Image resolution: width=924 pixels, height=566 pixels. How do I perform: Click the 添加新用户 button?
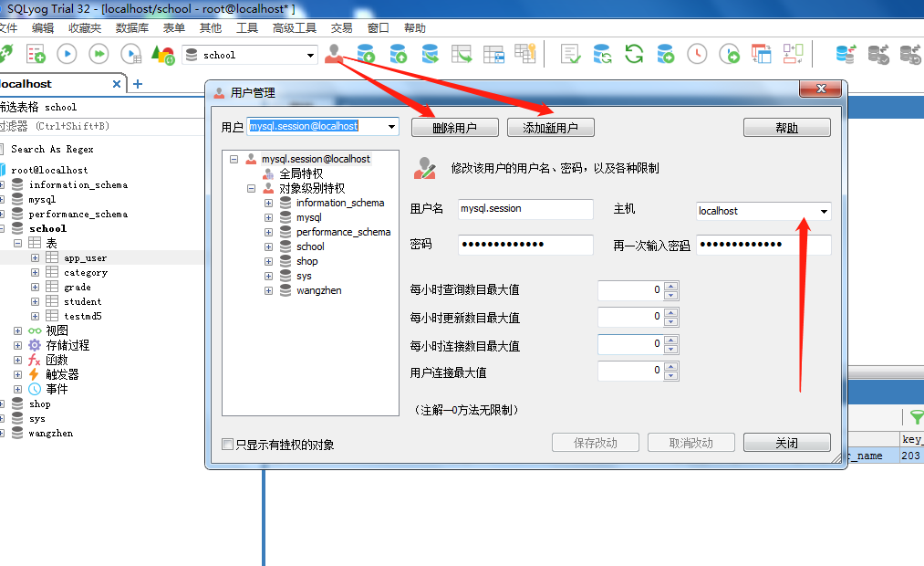tap(550, 128)
